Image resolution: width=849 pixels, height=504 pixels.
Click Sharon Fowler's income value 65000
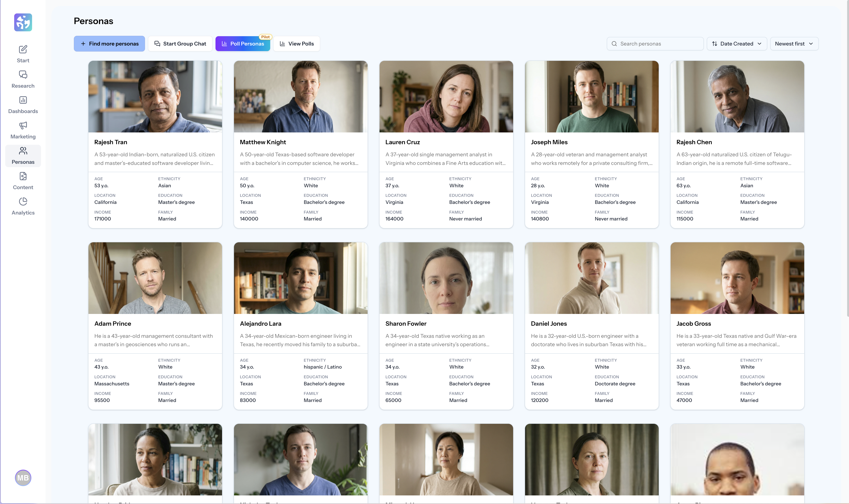393,400
